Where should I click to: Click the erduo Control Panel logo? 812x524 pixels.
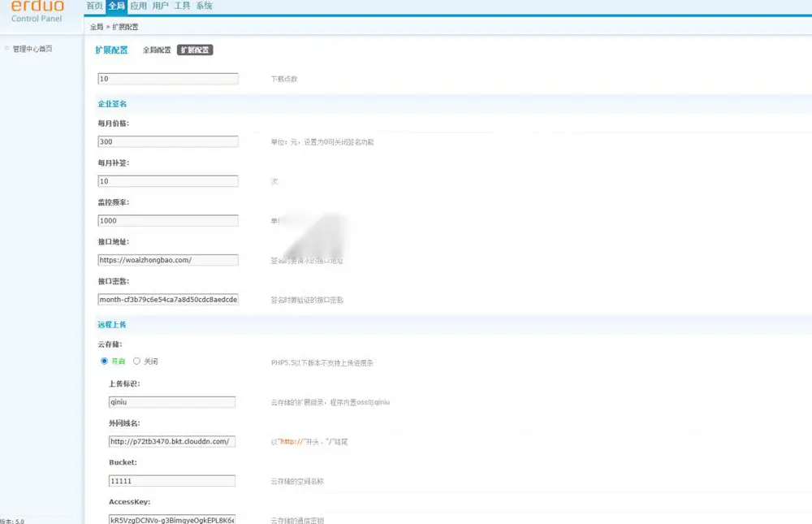pyautogui.click(x=37, y=11)
